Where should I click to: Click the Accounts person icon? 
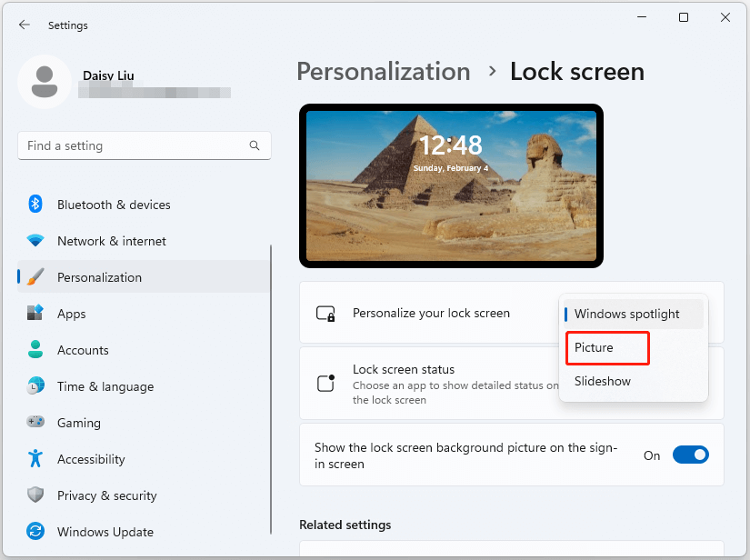[35, 350]
